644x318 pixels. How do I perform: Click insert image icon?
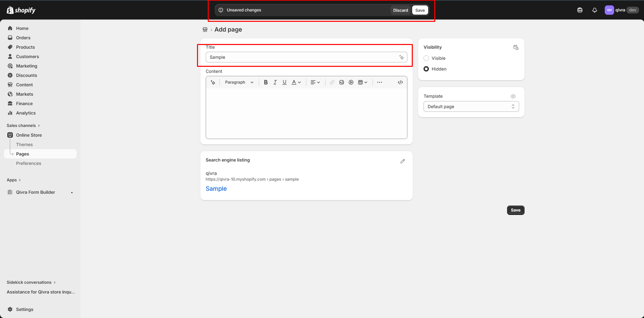tap(342, 82)
